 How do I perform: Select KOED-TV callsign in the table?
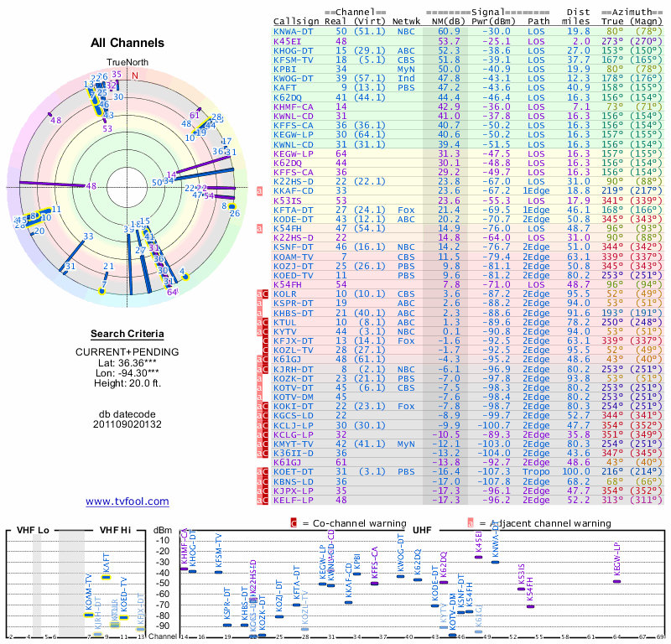[293, 276]
